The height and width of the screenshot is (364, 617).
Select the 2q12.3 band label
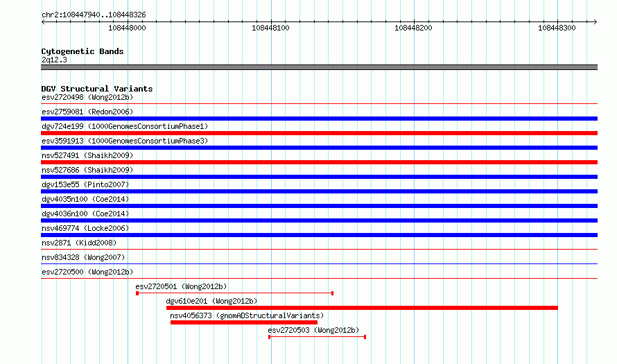(x=54, y=60)
